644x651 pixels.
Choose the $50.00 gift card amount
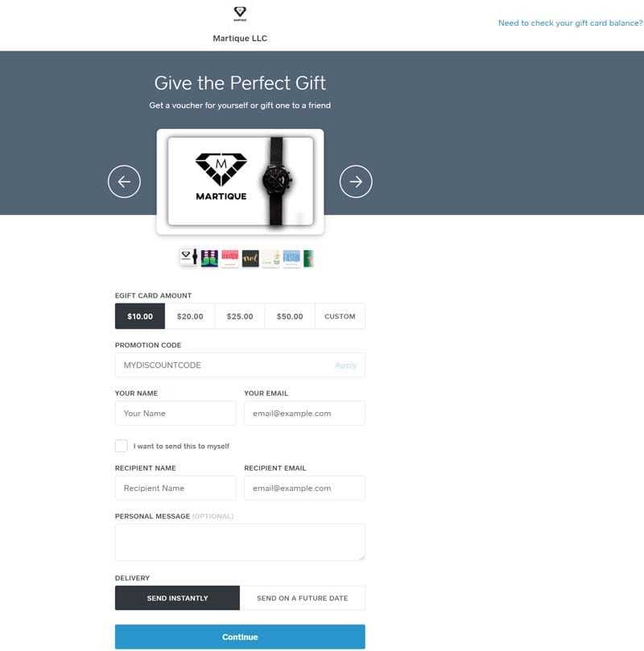click(x=290, y=316)
